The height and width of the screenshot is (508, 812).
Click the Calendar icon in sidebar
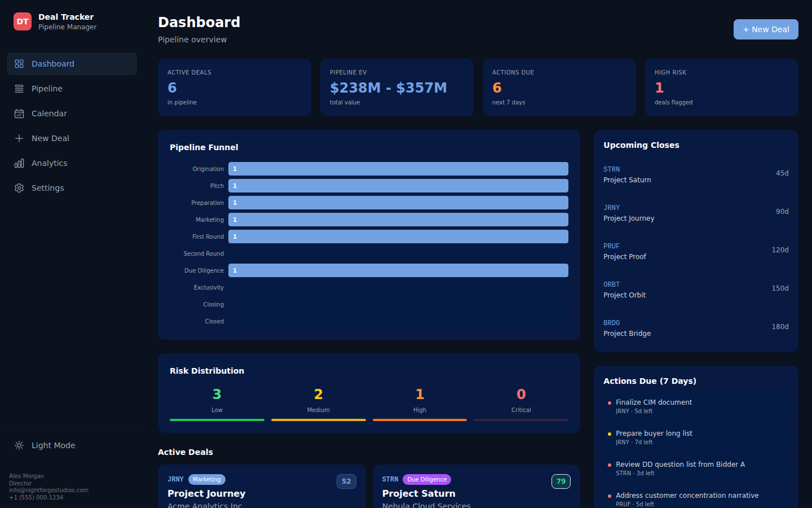[19, 113]
